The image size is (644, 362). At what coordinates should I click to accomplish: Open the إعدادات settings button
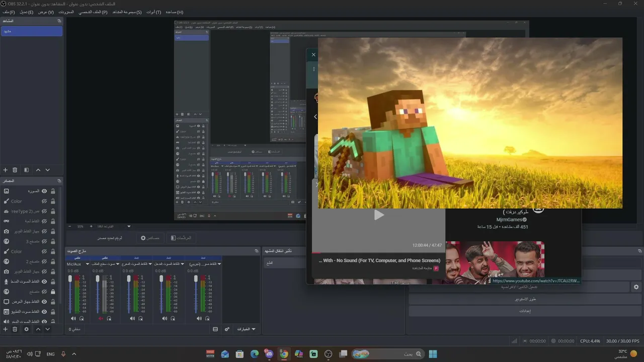(x=525, y=311)
